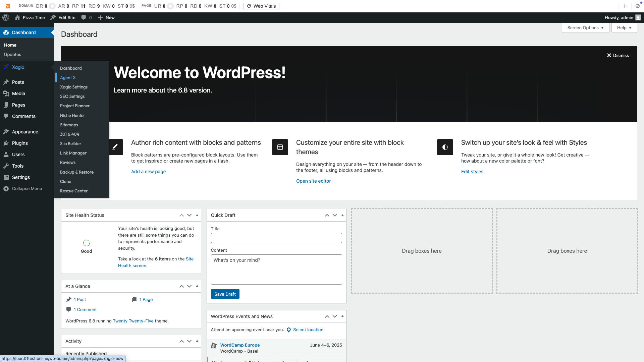Collapse the Site Health Status panel

click(197, 215)
